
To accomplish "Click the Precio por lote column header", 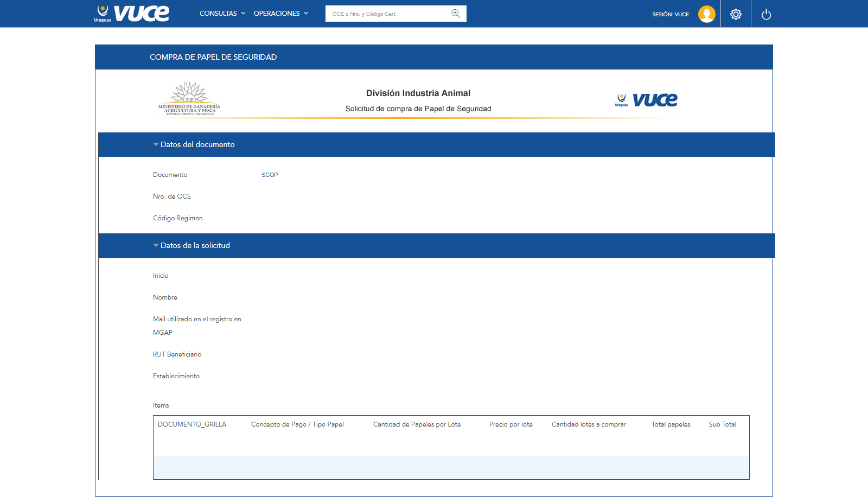I will pyautogui.click(x=510, y=424).
